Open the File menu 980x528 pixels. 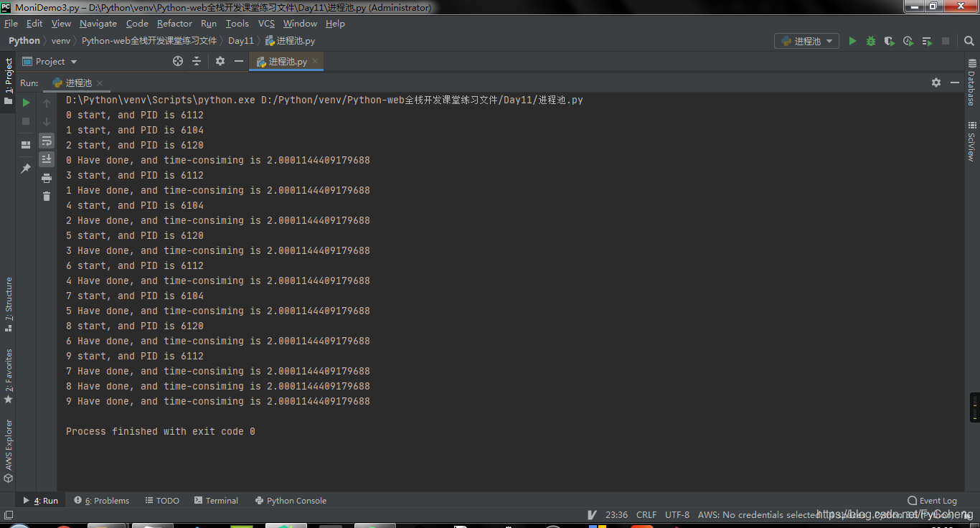(x=11, y=24)
